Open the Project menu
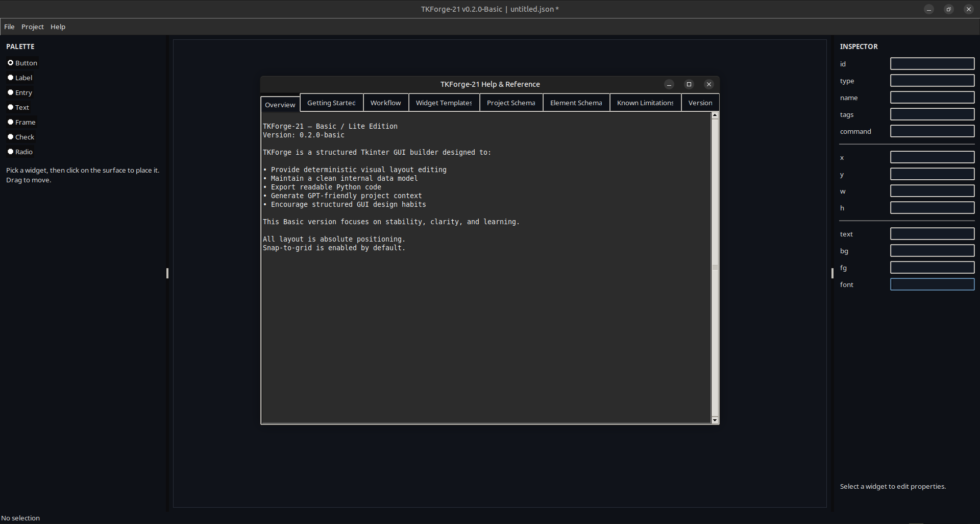The image size is (980, 524). [33, 27]
